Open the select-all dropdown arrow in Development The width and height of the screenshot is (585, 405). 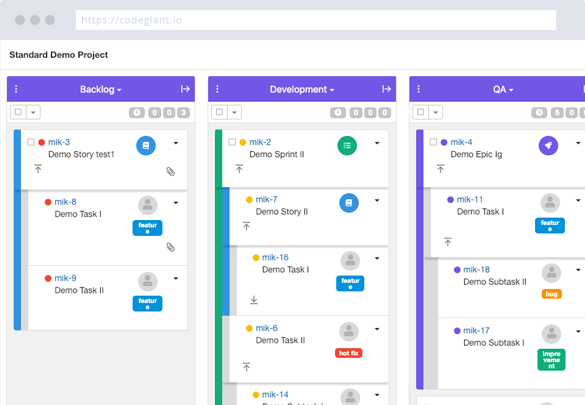(234, 112)
